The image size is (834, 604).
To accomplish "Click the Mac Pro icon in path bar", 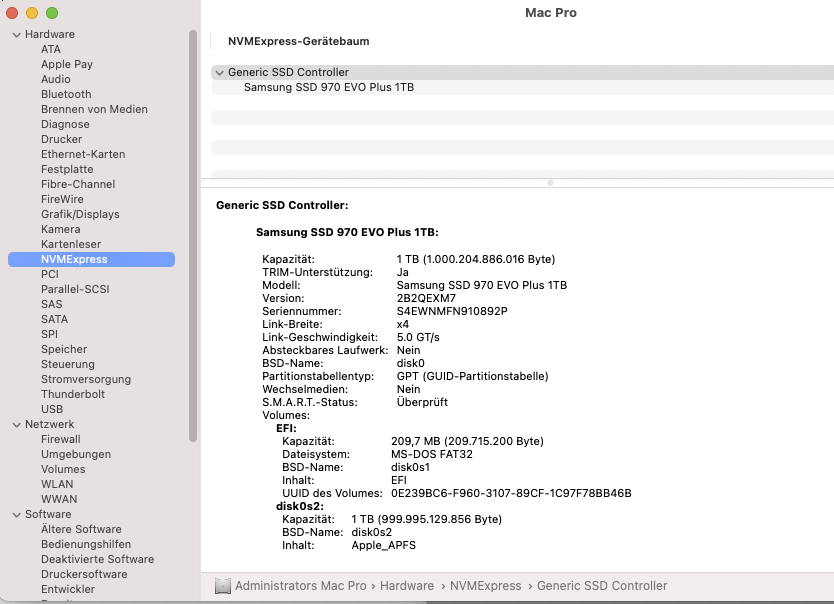I will [222, 586].
